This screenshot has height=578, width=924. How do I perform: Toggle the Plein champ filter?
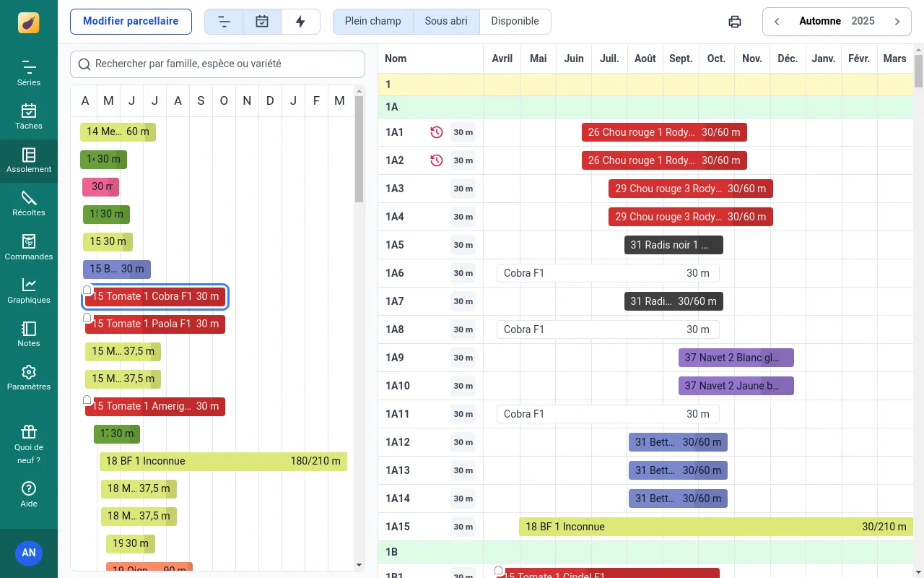pos(372,22)
